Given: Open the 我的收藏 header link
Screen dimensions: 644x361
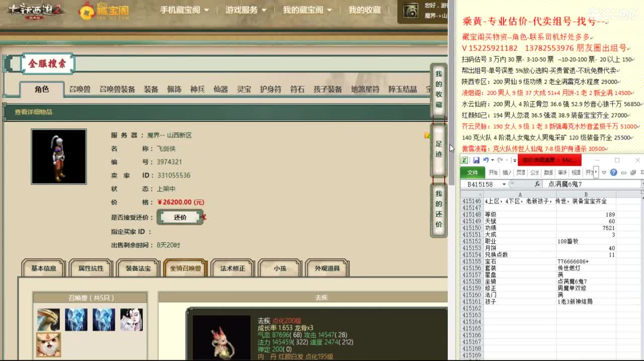Looking at the screenshot, I should [365, 10].
